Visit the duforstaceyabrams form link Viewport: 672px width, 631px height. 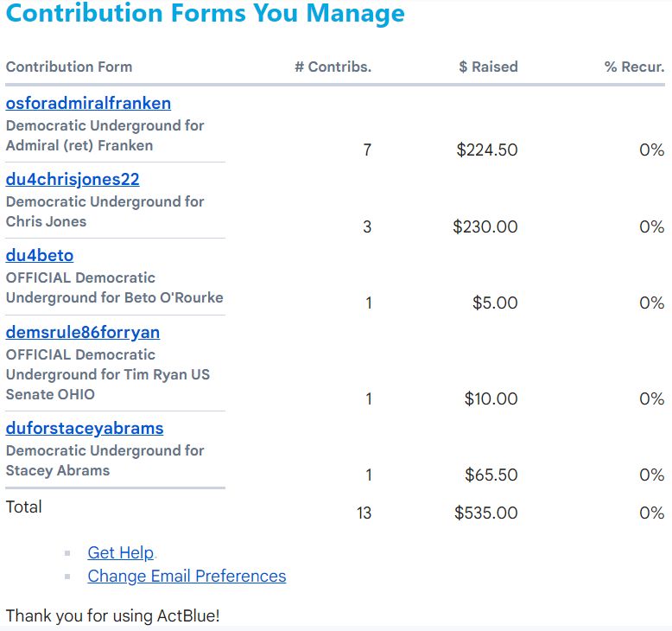pos(85,429)
